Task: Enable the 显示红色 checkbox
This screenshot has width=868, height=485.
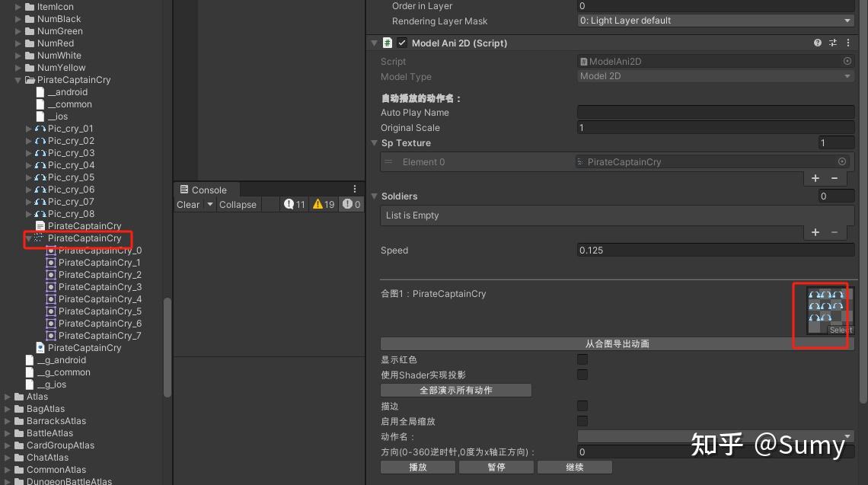Action: click(582, 359)
